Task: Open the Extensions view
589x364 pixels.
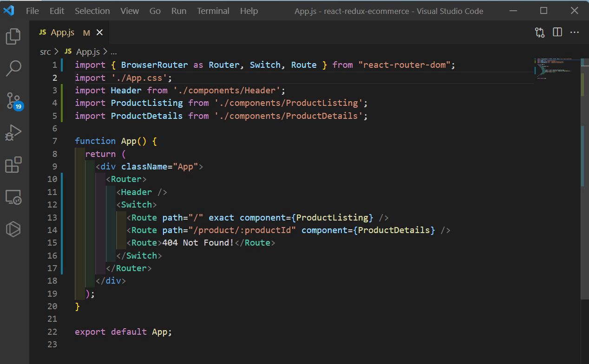Action: pyautogui.click(x=13, y=165)
